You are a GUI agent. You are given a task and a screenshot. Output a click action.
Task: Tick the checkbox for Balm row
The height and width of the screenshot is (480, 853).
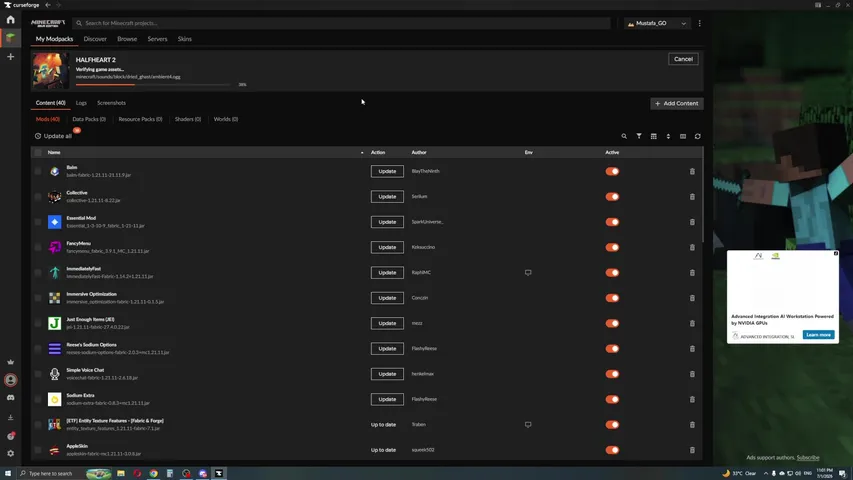tap(38, 171)
